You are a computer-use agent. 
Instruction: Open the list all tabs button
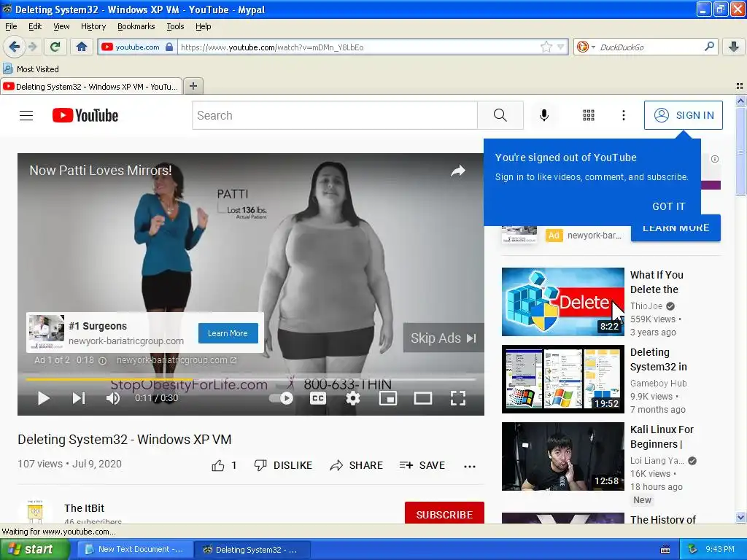(740, 86)
